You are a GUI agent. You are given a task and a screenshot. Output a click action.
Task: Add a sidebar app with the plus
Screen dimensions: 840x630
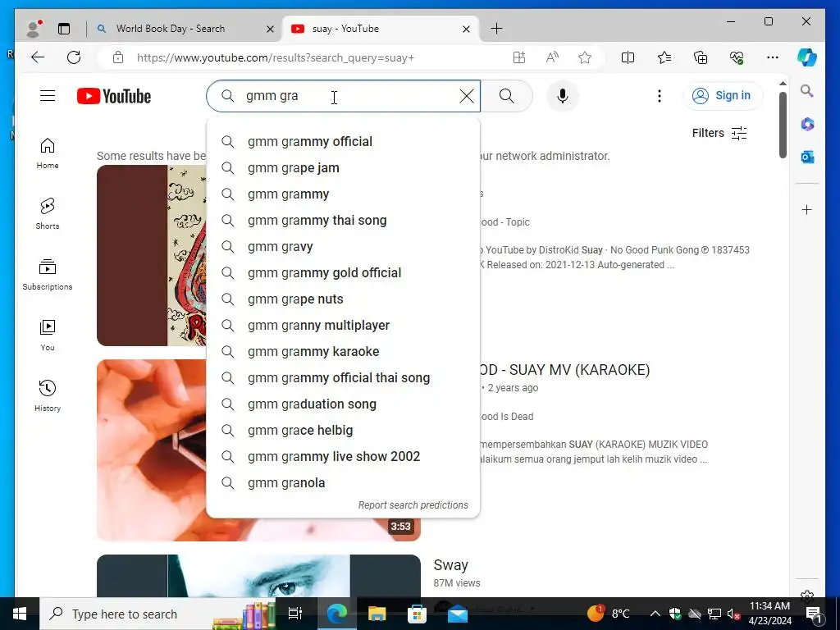pyautogui.click(x=807, y=209)
